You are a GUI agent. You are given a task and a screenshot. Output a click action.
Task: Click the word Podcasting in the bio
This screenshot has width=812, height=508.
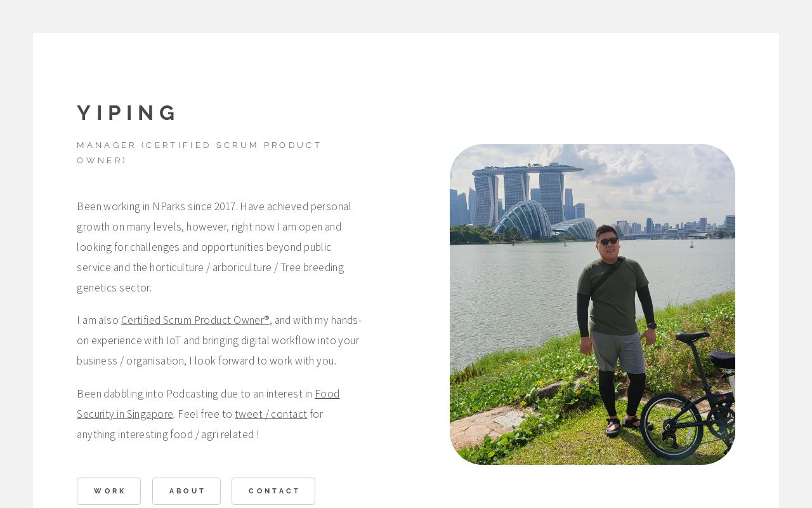(192, 394)
